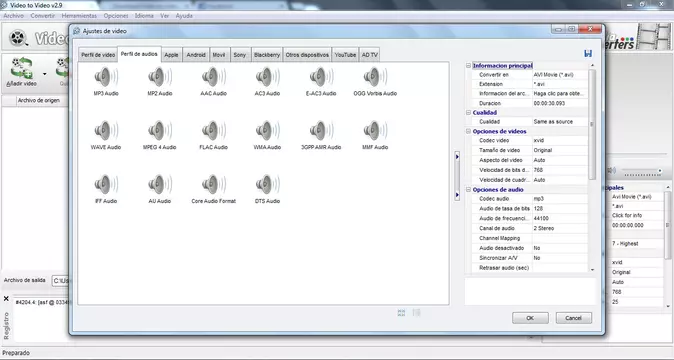Click the OK button
Image resolution: width=674 pixels, height=360 pixels.
(x=530, y=318)
